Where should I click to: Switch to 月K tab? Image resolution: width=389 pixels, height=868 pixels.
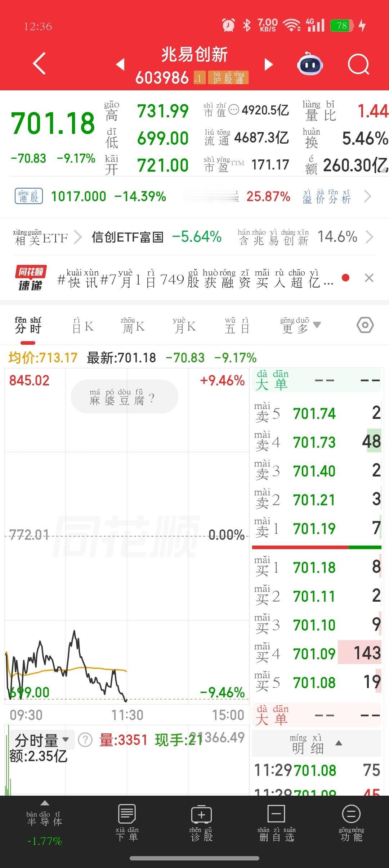click(x=184, y=325)
